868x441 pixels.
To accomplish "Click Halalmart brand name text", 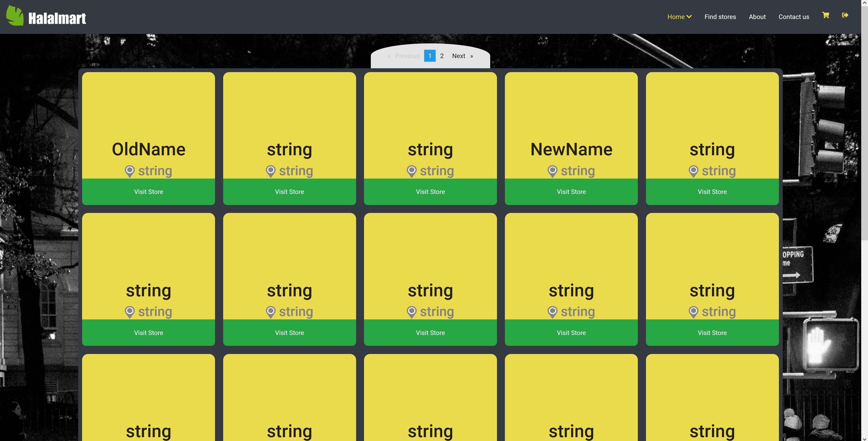I will (57, 18).
